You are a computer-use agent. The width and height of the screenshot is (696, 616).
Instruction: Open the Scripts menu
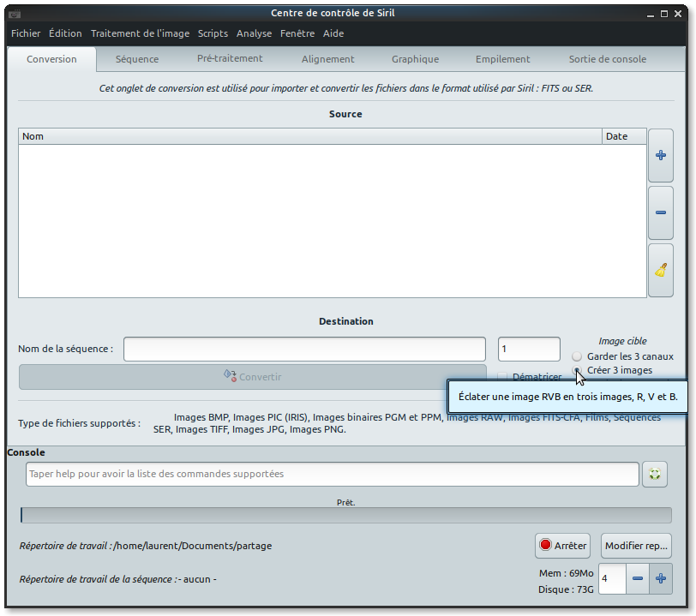[x=213, y=33]
